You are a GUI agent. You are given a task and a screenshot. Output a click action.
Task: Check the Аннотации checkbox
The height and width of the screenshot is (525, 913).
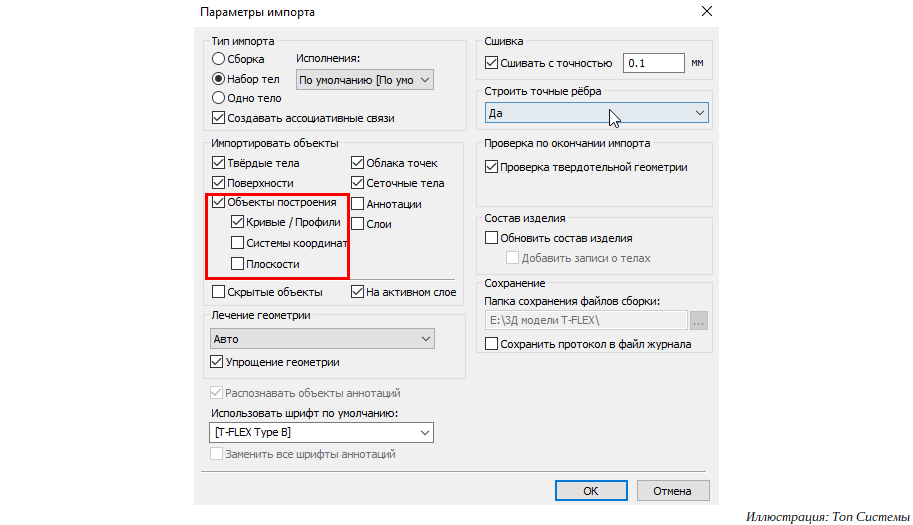[358, 204]
